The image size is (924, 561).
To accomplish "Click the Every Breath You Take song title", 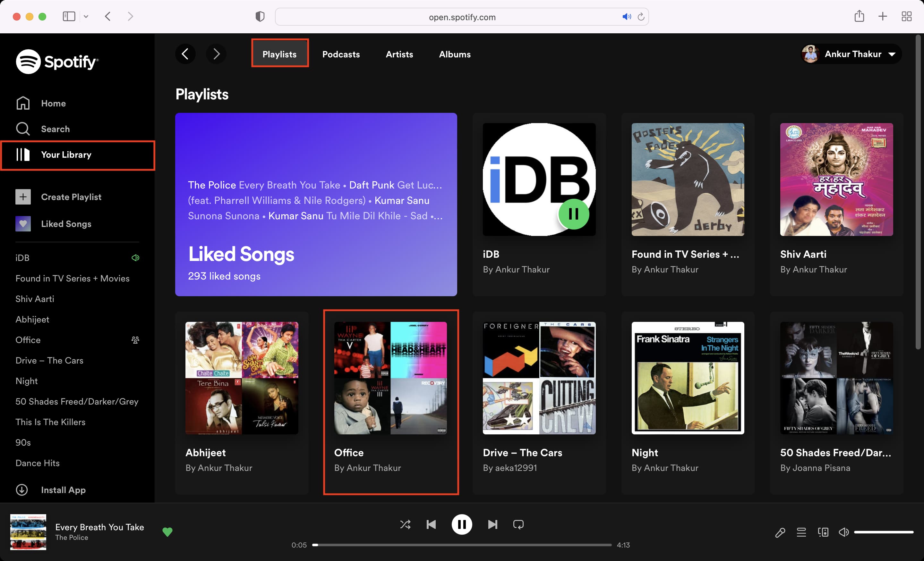I will 99,527.
